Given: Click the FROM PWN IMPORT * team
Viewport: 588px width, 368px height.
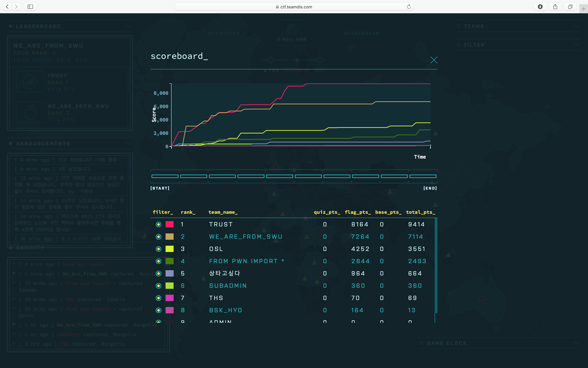Looking at the screenshot, I should (x=246, y=261).
